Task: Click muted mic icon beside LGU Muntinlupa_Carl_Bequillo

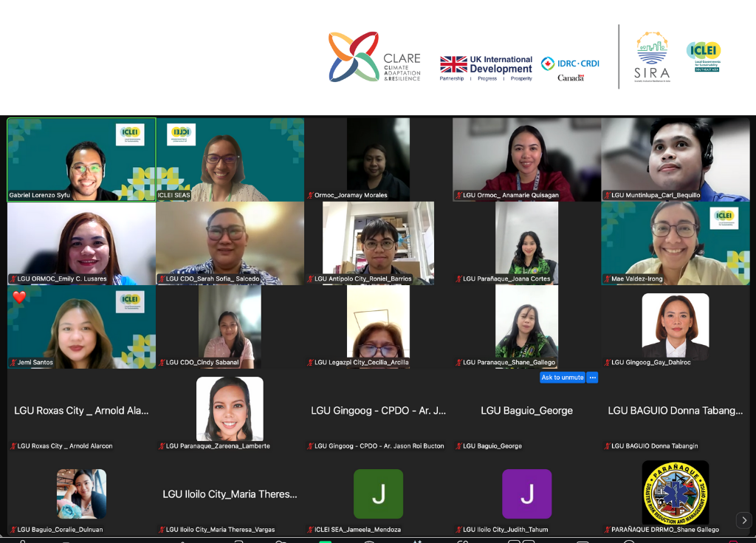Action: [x=607, y=196]
